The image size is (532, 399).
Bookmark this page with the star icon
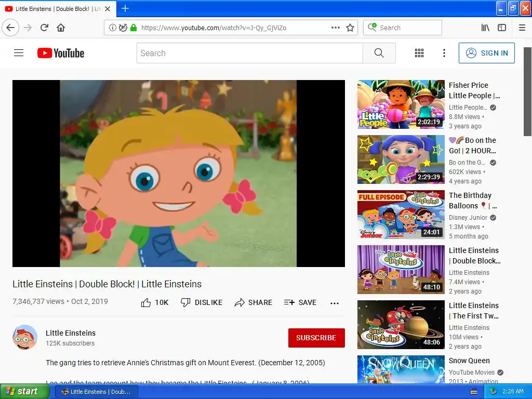[x=350, y=28]
